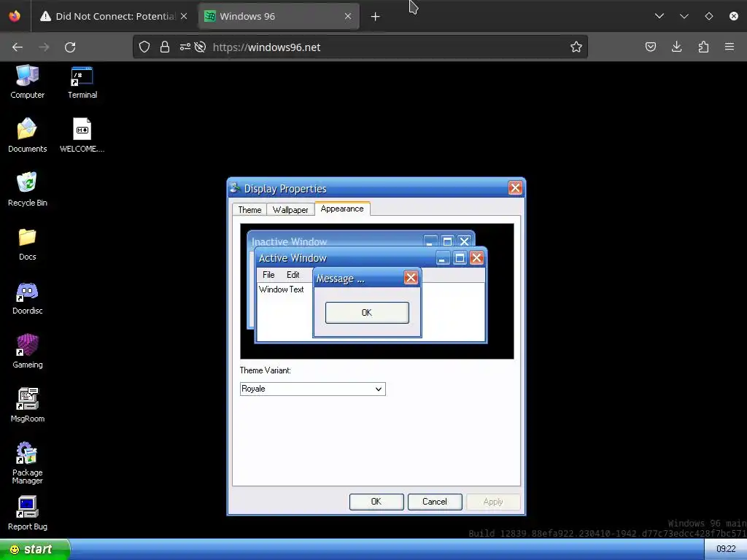
Task: Click the taskbar clock showing 09:22
Action: click(726, 550)
